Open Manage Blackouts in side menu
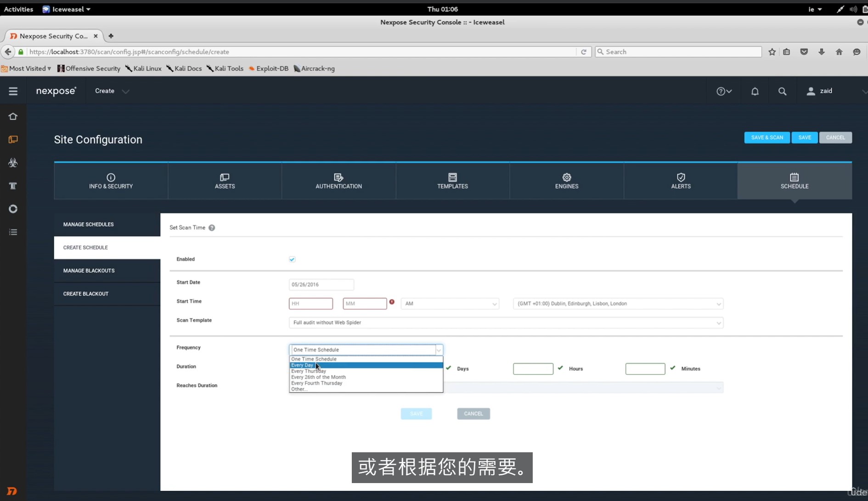Screen dimensions: 868x501 (x=89, y=271)
